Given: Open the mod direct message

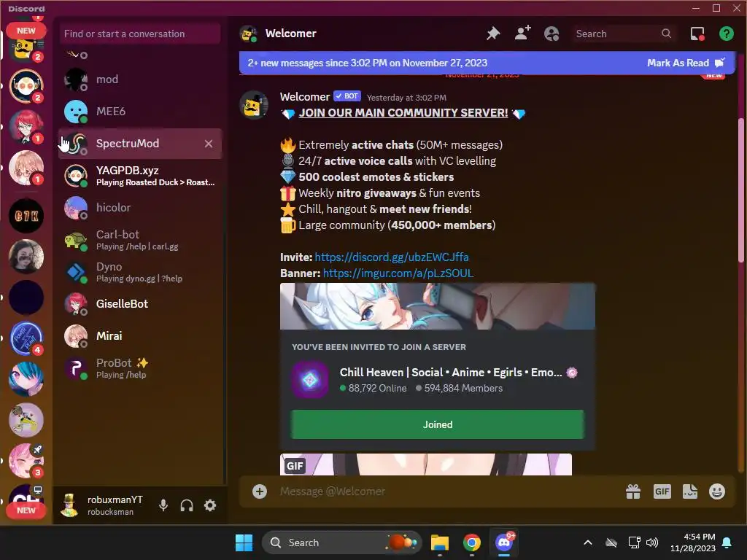Looking at the screenshot, I should pyautogui.click(x=140, y=79).
